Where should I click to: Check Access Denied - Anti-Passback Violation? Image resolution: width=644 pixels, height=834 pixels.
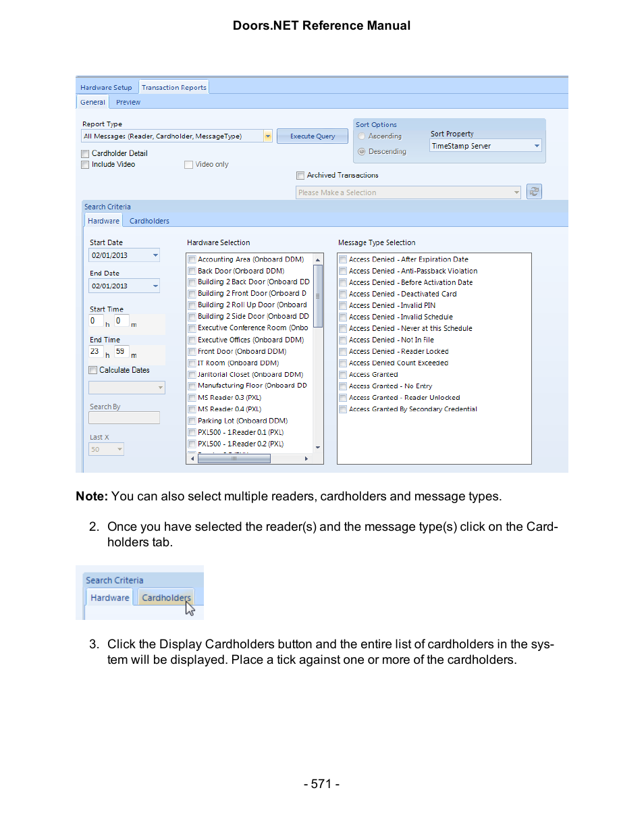343,271
